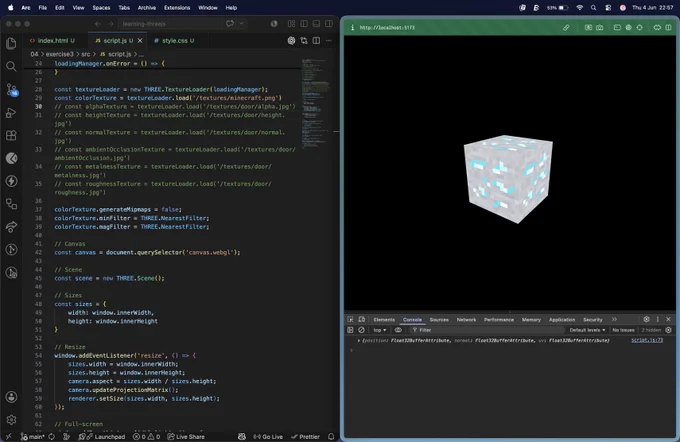Expand the breadcrumb symbol ellipsis after script.js
The width and height of the screenshot is (680, 442).
tap(141, 54)
